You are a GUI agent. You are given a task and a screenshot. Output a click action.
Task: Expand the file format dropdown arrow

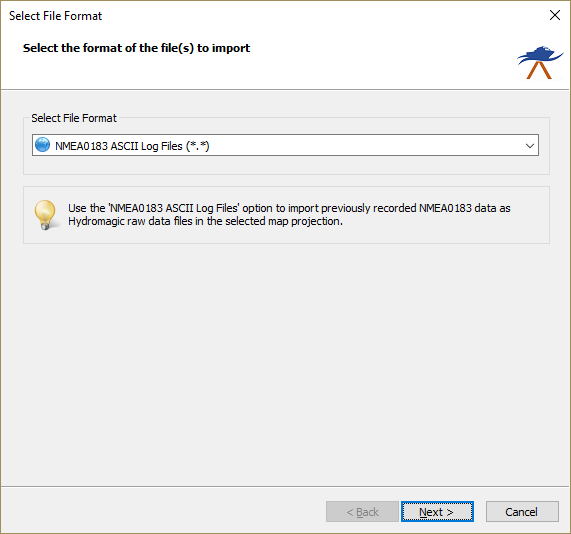pos(529,146)
